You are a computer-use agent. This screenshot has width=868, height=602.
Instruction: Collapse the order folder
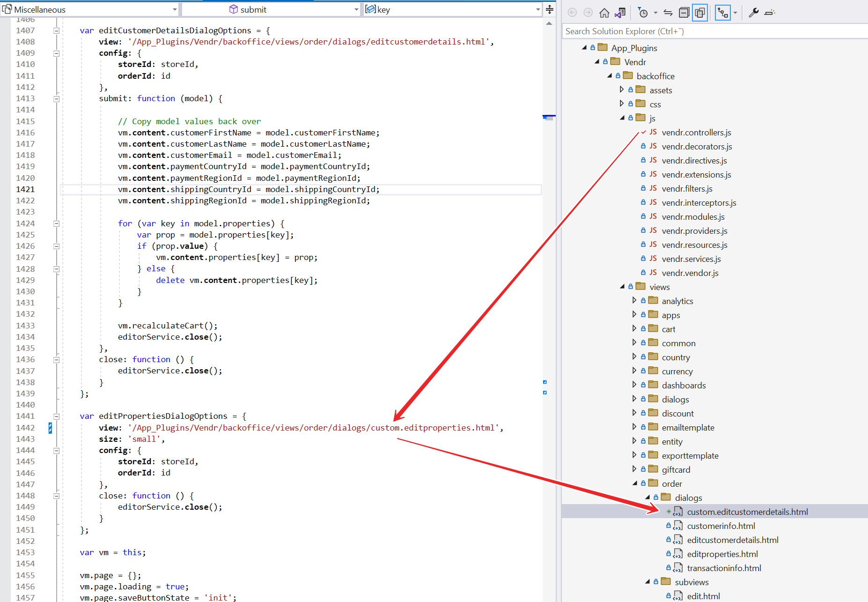pyautogui.click(x=635, y=483)
